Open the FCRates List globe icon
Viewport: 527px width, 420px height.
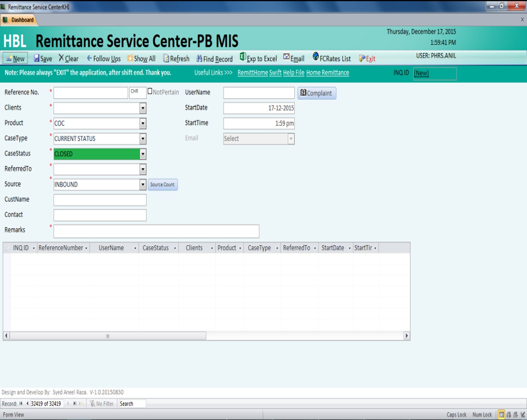click(x=316, y=57)
